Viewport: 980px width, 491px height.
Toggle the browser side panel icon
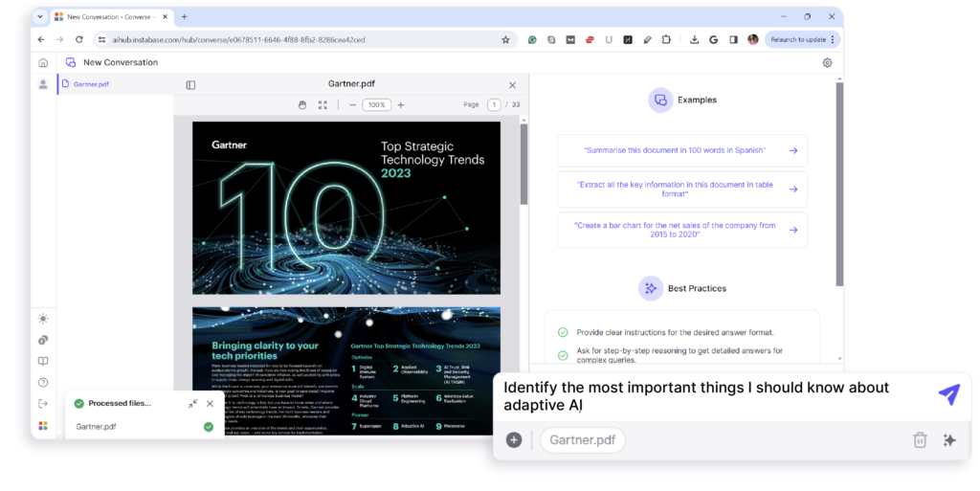[733, 39]
